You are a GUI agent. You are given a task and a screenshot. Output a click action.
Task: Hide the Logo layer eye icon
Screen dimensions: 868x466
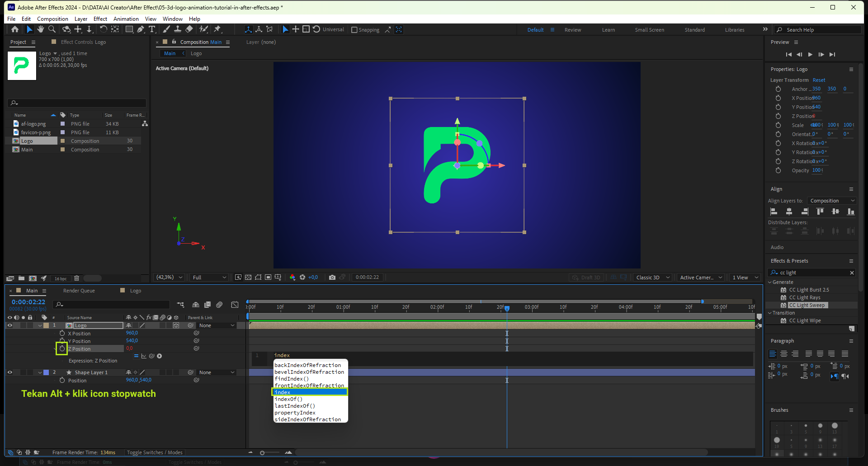(x=9, y=325)
